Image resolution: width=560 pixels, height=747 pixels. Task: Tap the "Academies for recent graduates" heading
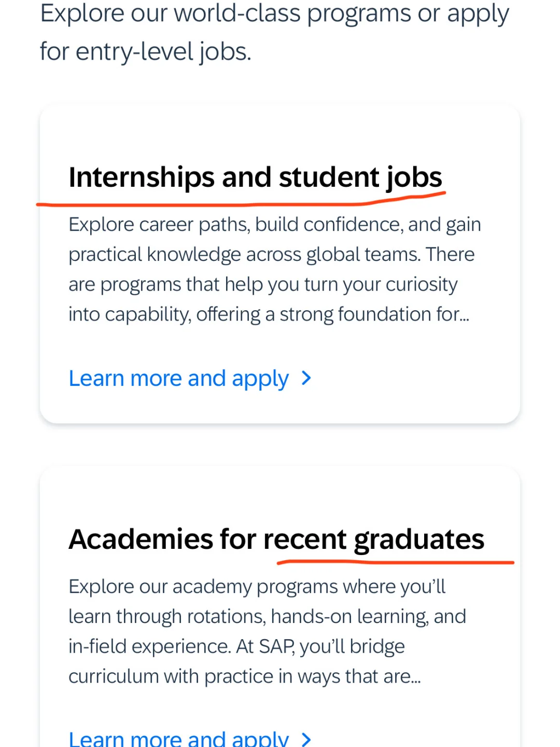pyautogui.click(x=276, y=539)
